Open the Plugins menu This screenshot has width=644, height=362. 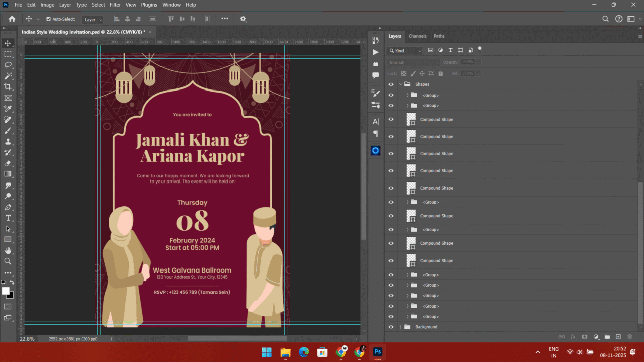(x=149, y=5)
